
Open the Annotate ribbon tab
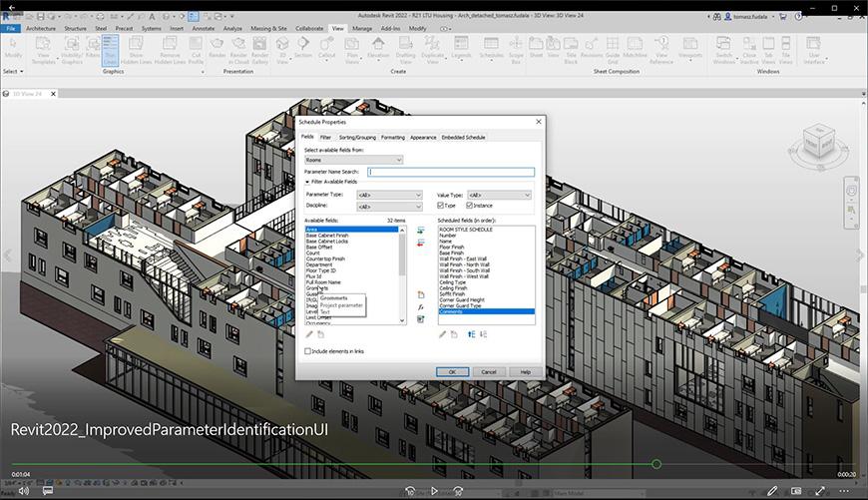tap(204, 28)
